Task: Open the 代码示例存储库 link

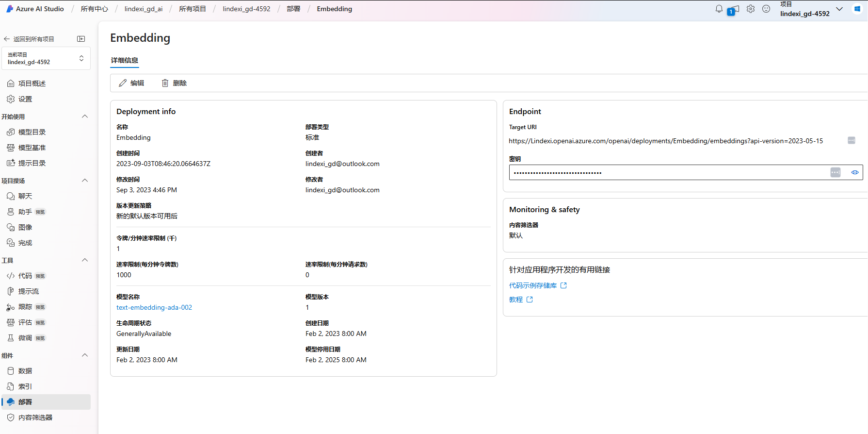Action: click(x=538, y=285)
